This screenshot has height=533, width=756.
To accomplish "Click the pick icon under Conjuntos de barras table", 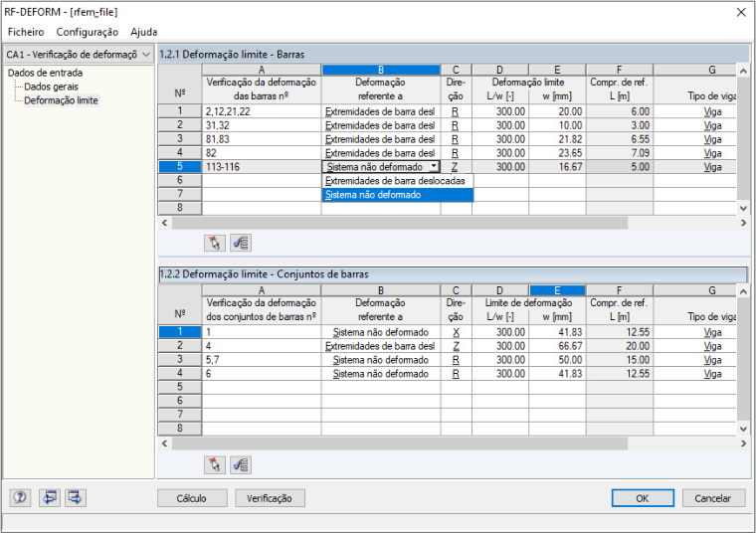I will coord(215,465).
